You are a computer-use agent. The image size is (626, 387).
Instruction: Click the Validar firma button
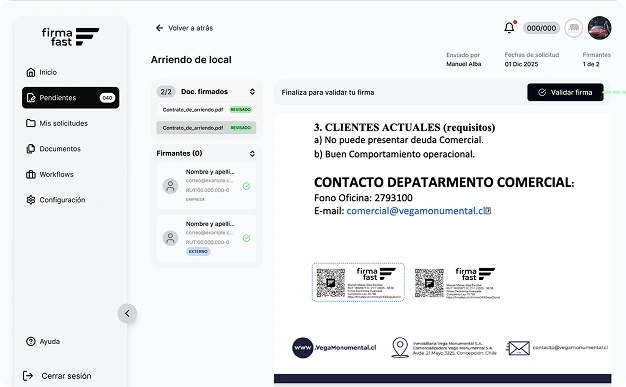tap(565, 92)
